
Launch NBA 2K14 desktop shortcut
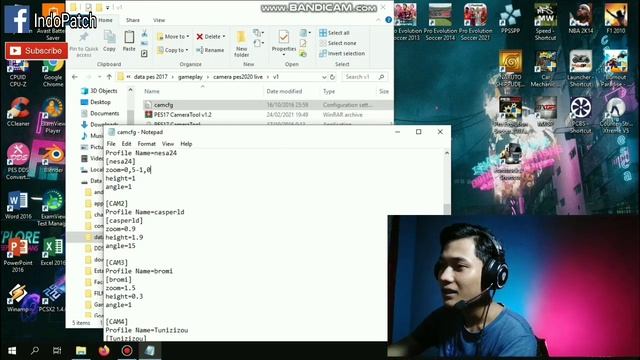click(x=580, y=19)
